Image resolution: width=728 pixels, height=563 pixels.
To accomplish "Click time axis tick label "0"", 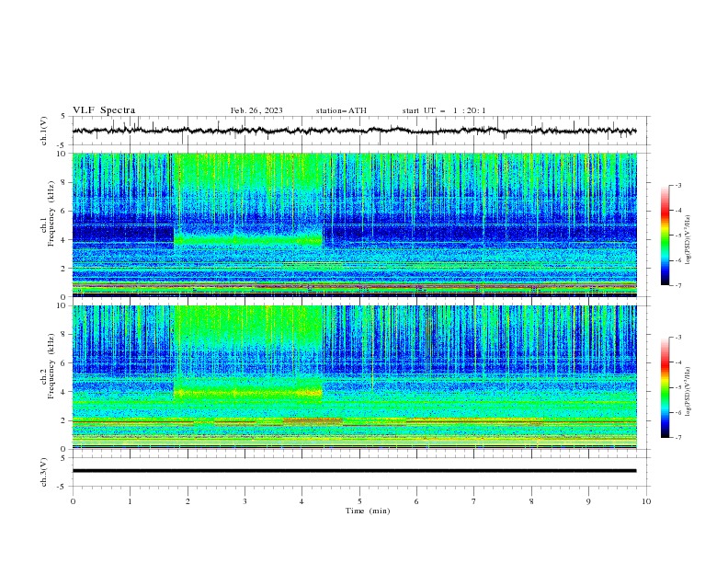I will [73, 501].
